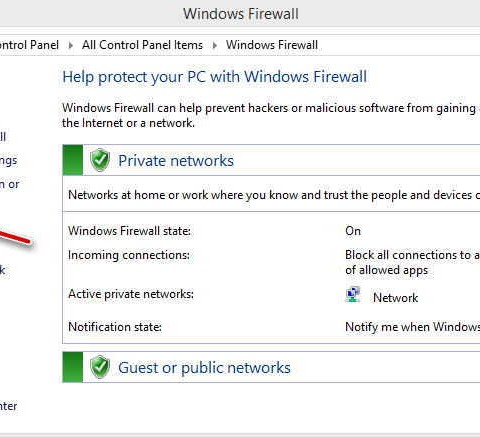Click the "Notify me when Windows" notification text
The height and width of the screenshot is (438, 480).
click(412, 327)
